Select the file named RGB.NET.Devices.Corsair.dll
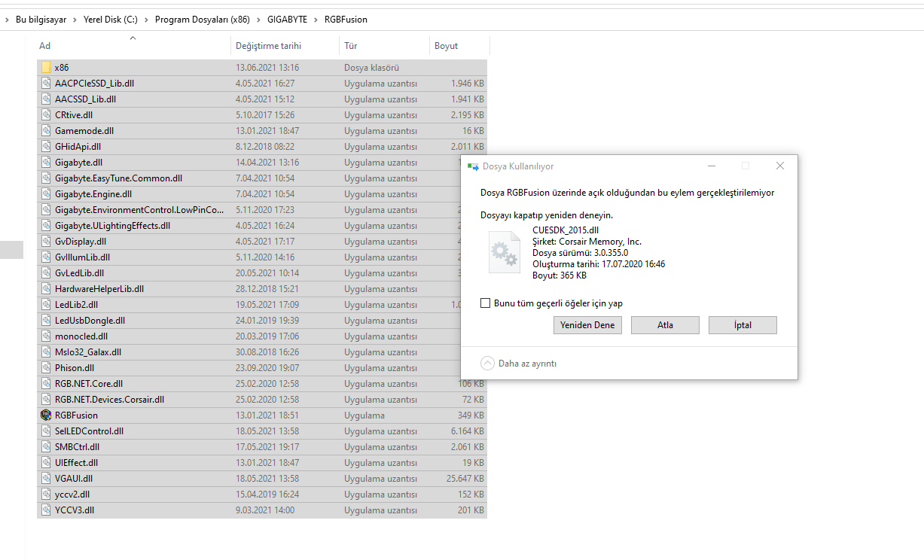924x560 pixels. [109, 400]
